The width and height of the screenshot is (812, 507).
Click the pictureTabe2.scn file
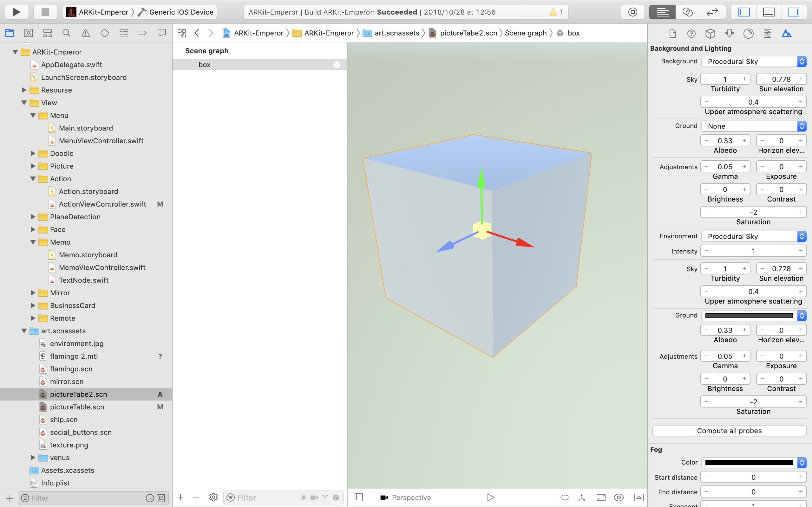[x=78, y=394]
